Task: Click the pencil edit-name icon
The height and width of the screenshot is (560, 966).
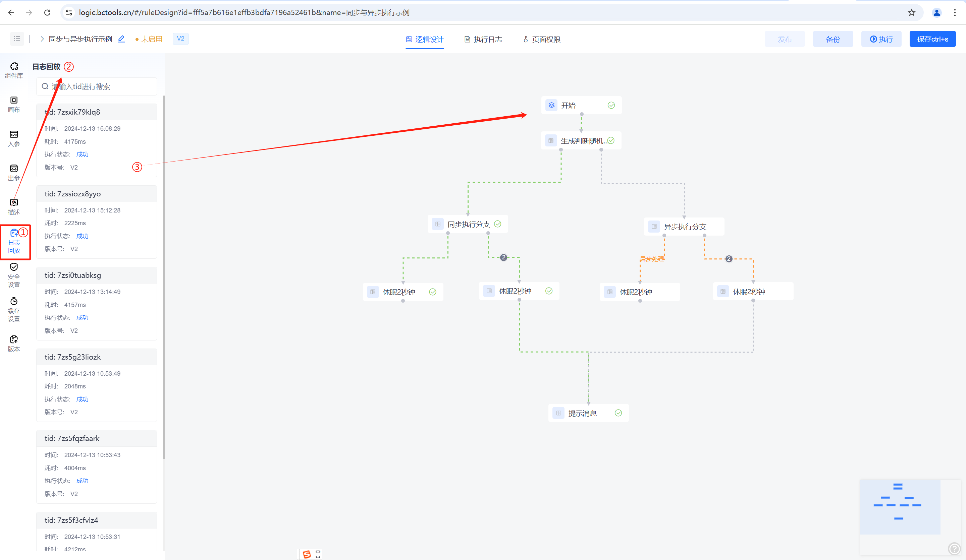Action: point(121,39)
